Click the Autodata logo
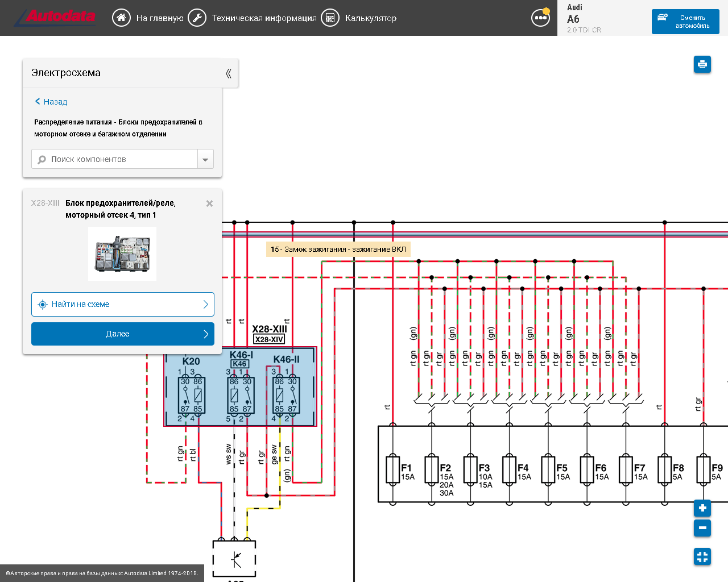Viewport: 728px width, 582px height. (x=55, y=18)
